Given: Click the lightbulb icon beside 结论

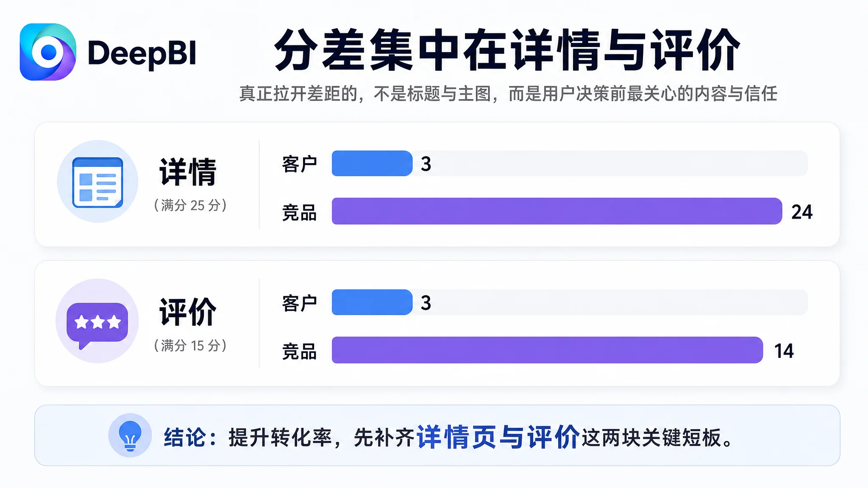Looking at the screenshot, I should (x=130, y=435).
